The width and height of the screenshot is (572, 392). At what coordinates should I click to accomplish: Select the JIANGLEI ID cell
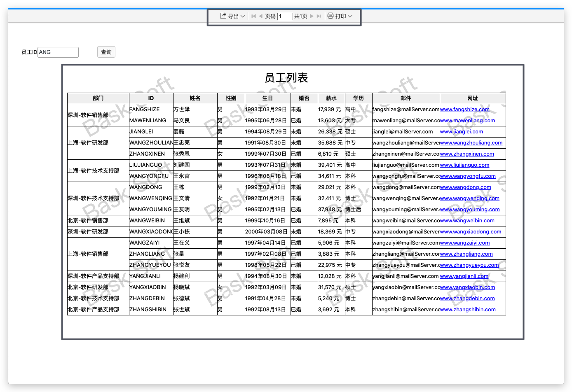tap(151, 132)
